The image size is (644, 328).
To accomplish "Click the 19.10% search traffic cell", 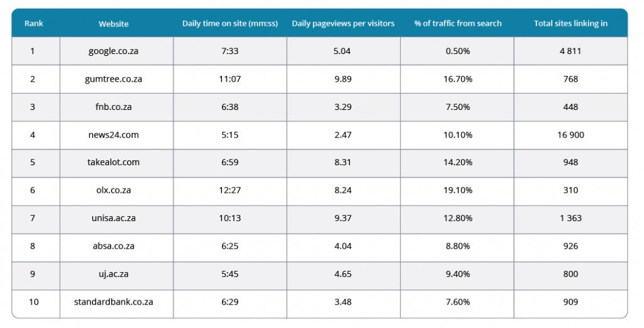I will point(458,190).
